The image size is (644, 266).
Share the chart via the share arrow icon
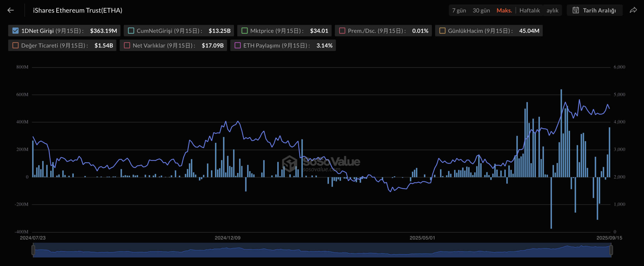pos(633,10)
